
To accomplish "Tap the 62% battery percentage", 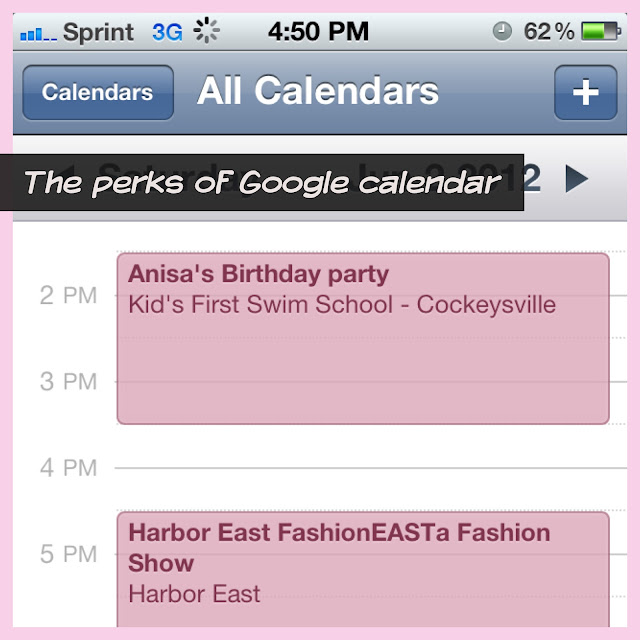I will (x=549, y=32).
